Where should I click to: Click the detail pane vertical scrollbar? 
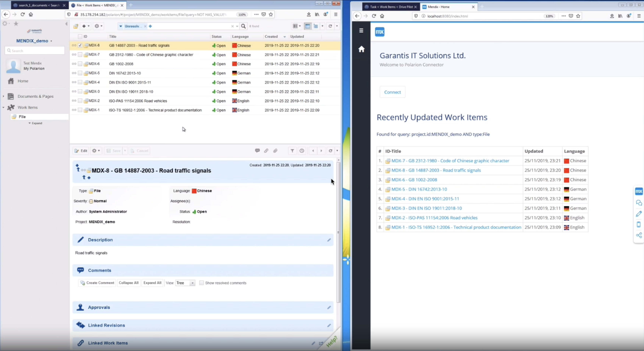338,232
